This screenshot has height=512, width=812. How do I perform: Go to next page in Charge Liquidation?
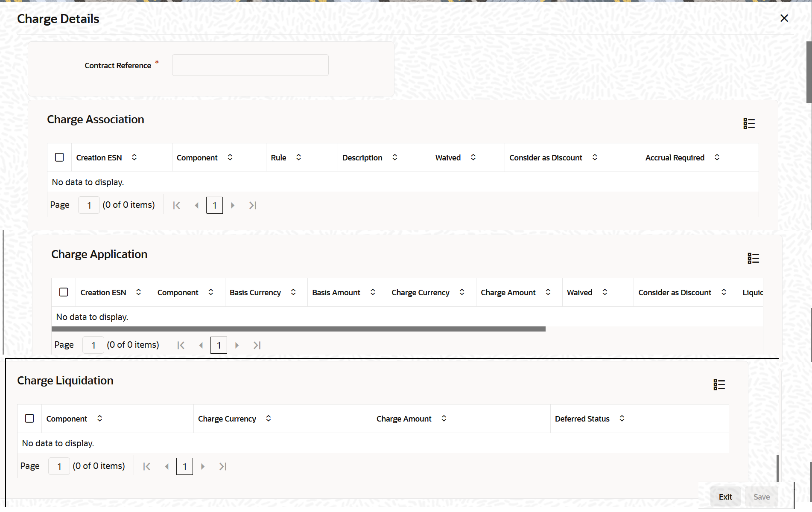point(203,466)
